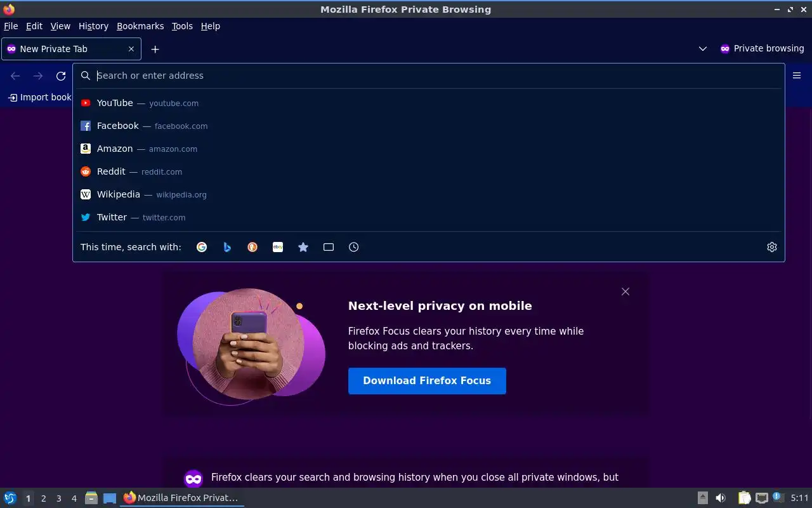Search this time with Google

tap(202, 247)
